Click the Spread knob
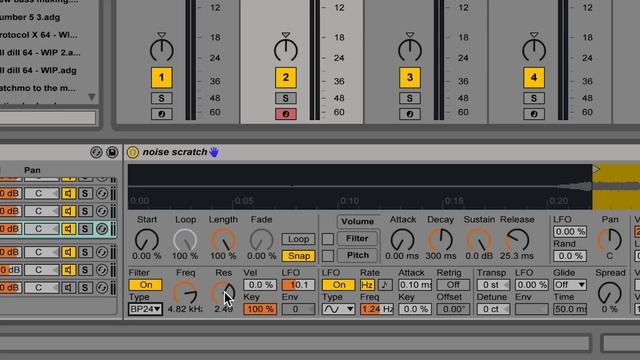The width and height of the screenshot is (640, 360). point(609,293)
